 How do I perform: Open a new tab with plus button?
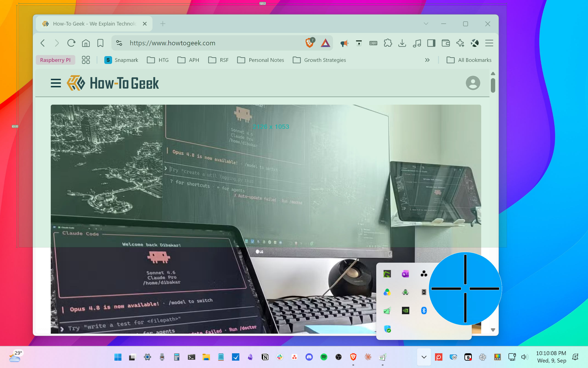point(163,24)
